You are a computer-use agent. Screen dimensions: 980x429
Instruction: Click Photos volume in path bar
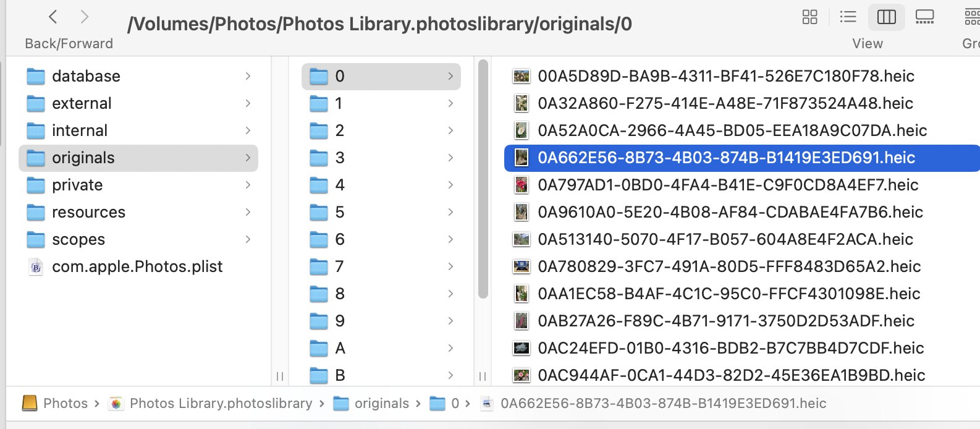55,404
